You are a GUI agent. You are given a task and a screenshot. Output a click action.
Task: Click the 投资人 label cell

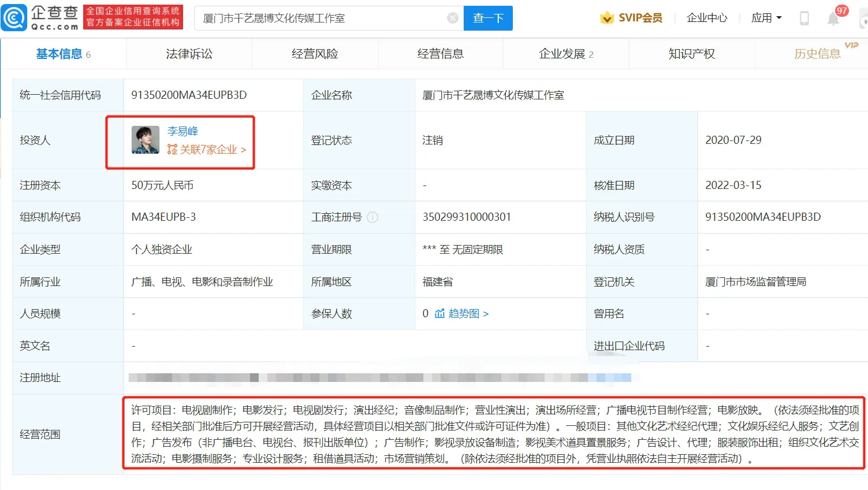pos(68,140)
